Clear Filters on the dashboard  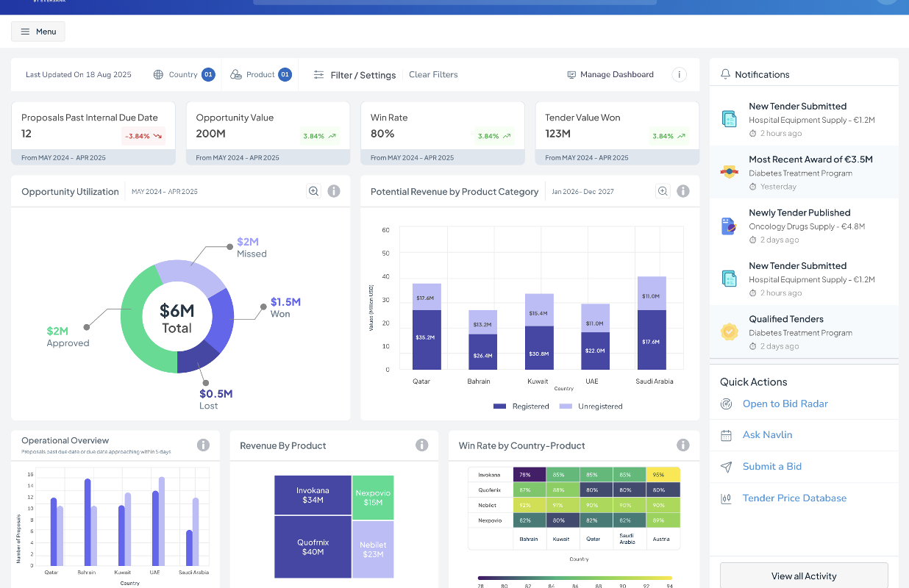coord(433,74)
